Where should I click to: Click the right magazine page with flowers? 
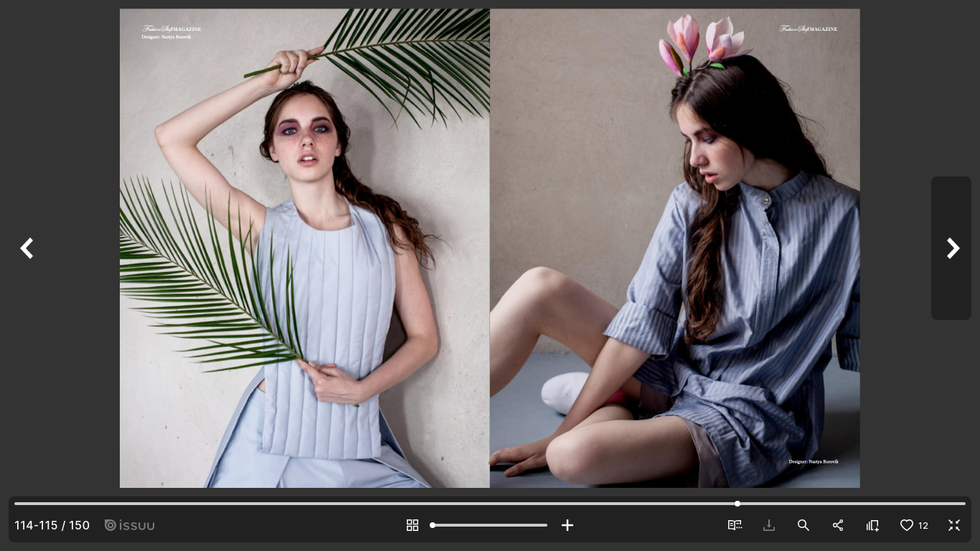674,248
